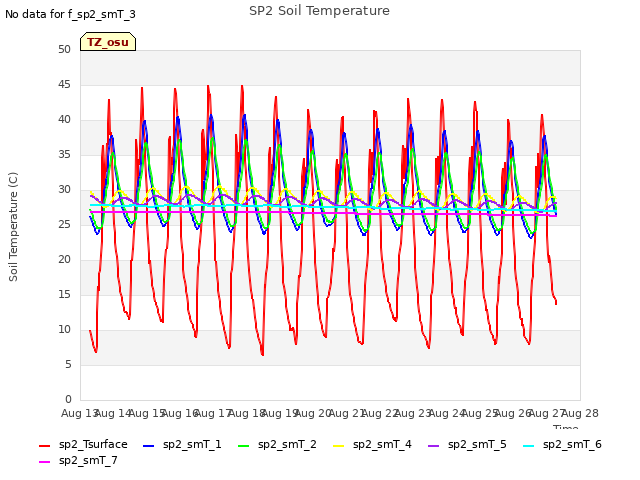
Task: Click the sp2_Tsurface legend entry
Action: click(83, 444)
